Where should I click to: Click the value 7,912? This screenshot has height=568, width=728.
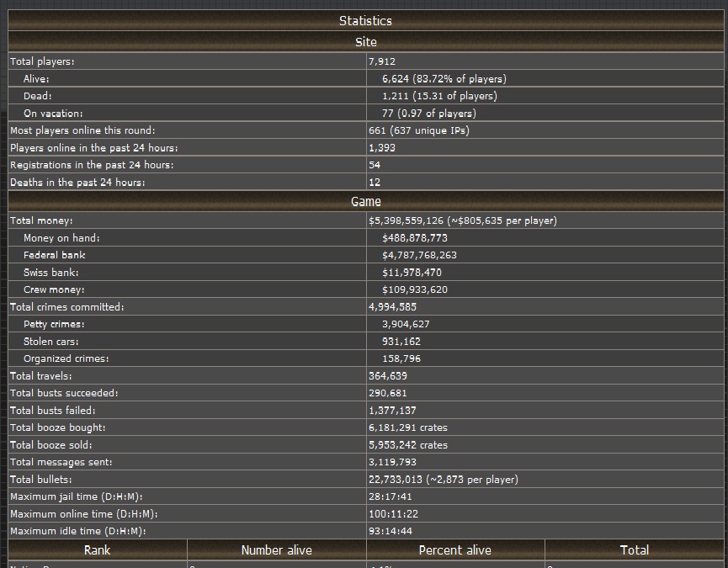(382, 61)
